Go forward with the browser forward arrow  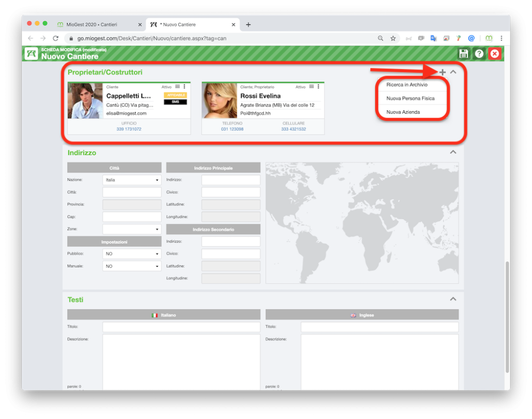[43, 38]
